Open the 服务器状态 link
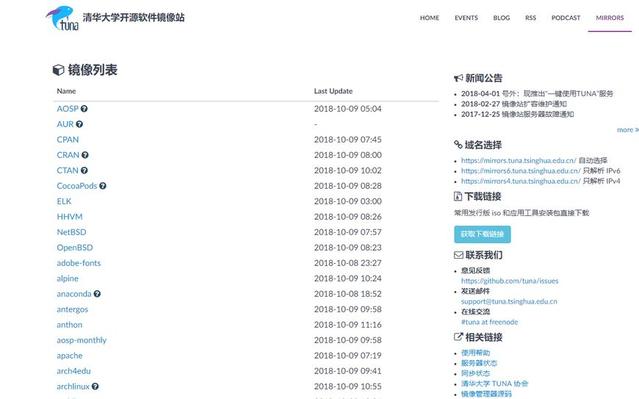Viewport: 639px width, 399px height. coord(479,363)
